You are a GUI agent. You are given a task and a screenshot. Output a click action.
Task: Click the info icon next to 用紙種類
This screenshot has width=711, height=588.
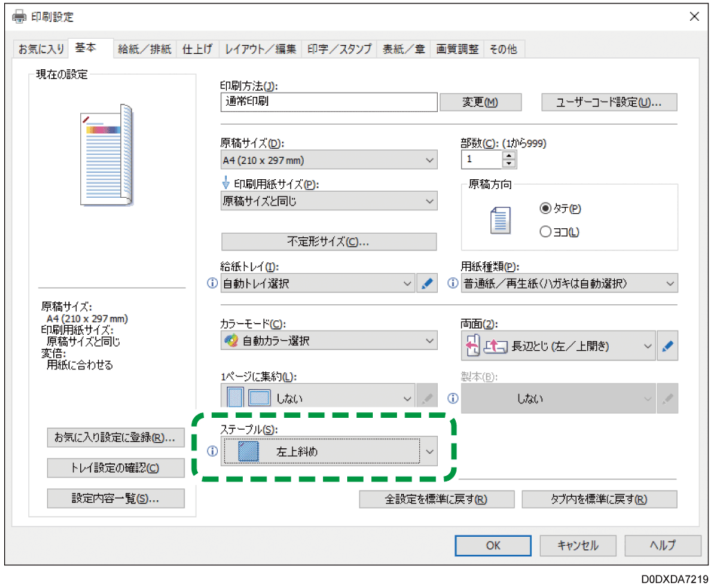(x=452, y=283)
